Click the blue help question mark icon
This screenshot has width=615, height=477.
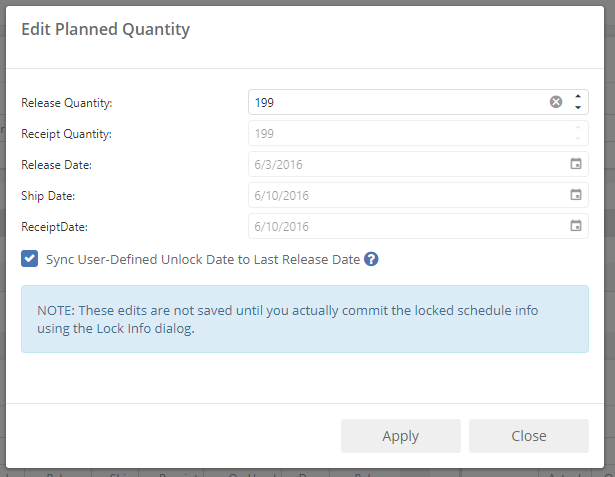coord(371,259)
